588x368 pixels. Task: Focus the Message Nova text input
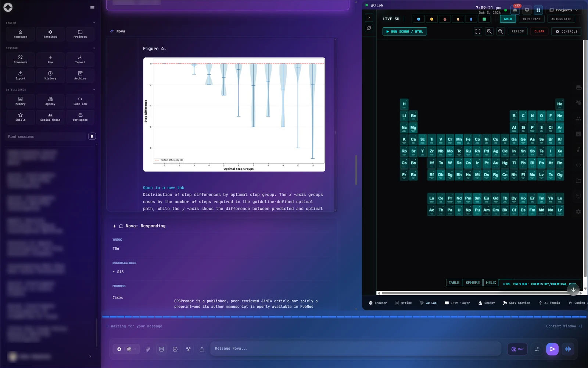(356, 348)
